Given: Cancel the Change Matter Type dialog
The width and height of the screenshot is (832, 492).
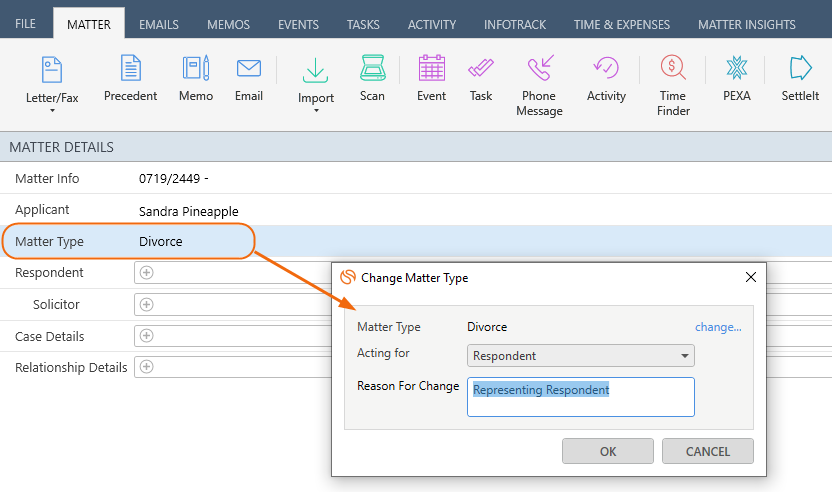Looking at the screenshot, I should pos(707,451).
